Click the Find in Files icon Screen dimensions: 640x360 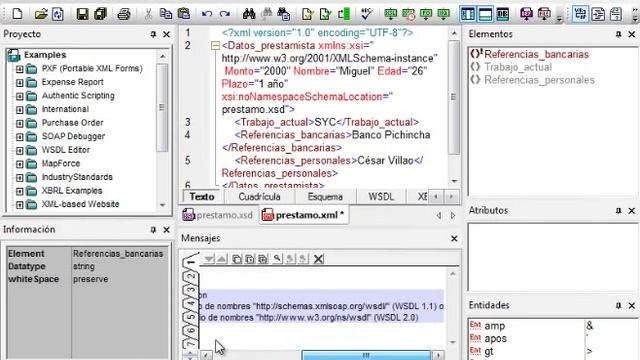[x=283, y=14]
